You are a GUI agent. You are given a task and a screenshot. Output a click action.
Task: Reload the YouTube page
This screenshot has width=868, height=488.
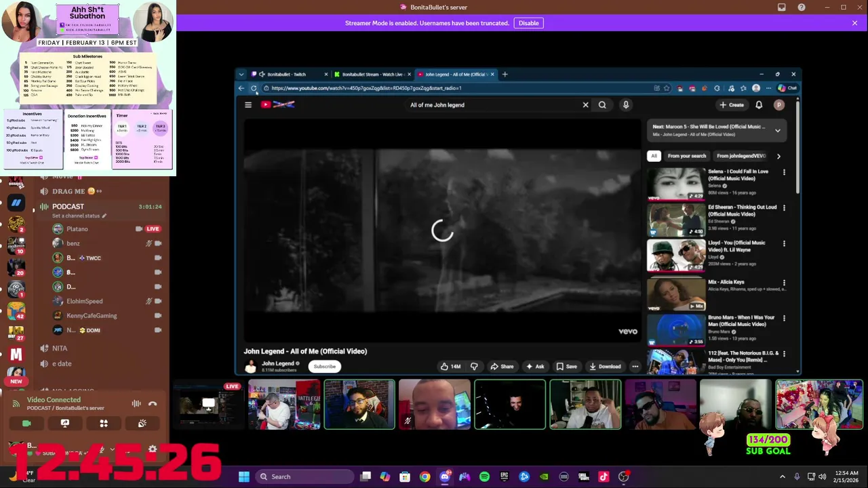click(254, 88)
